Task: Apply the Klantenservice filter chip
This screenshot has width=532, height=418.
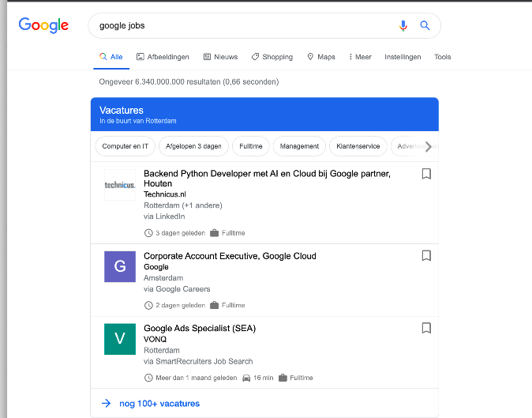Action: [358, 146]
